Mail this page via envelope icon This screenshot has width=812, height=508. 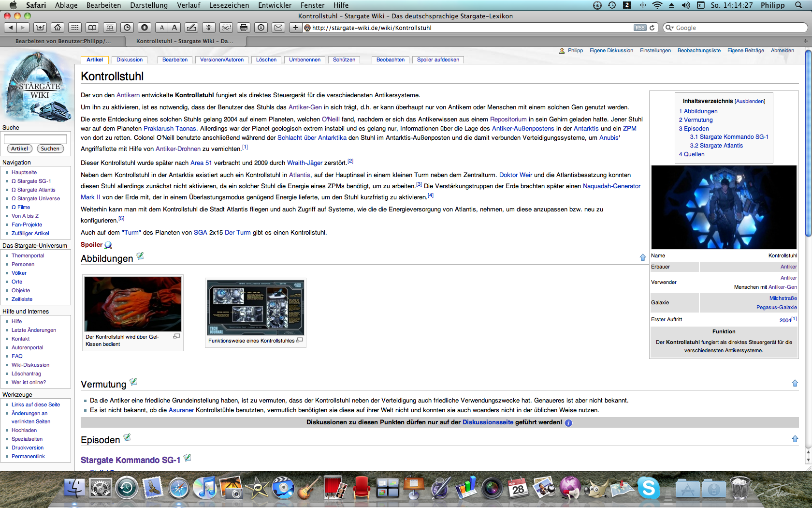(278, 28)
